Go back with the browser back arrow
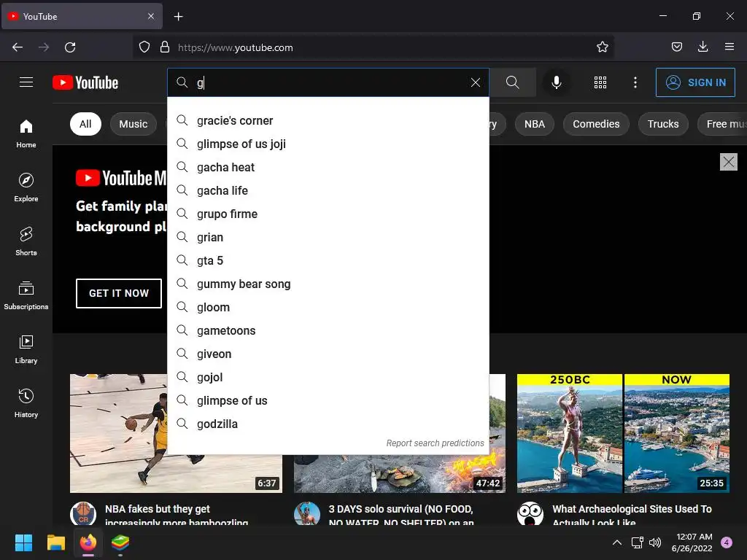 (x=18, y=47)
